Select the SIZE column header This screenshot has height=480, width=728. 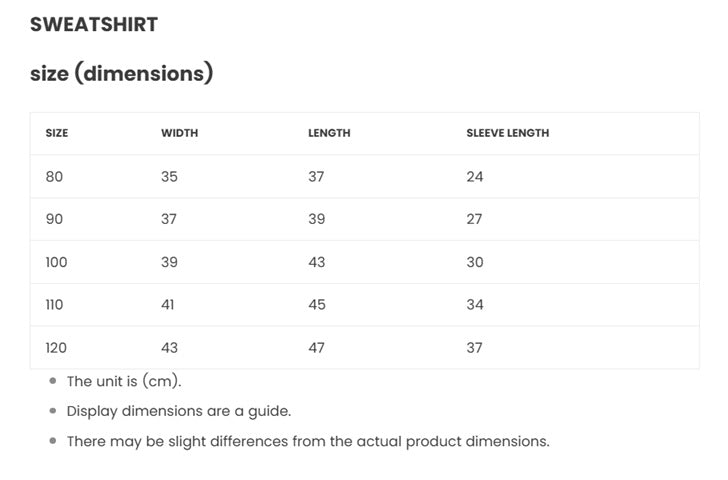point(57,133)
